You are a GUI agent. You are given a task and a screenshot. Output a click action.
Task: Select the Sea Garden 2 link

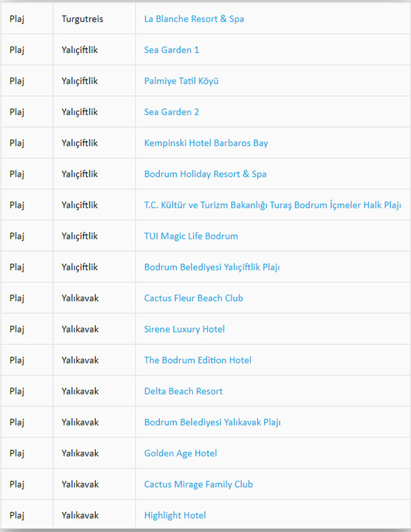pos(171,112)
